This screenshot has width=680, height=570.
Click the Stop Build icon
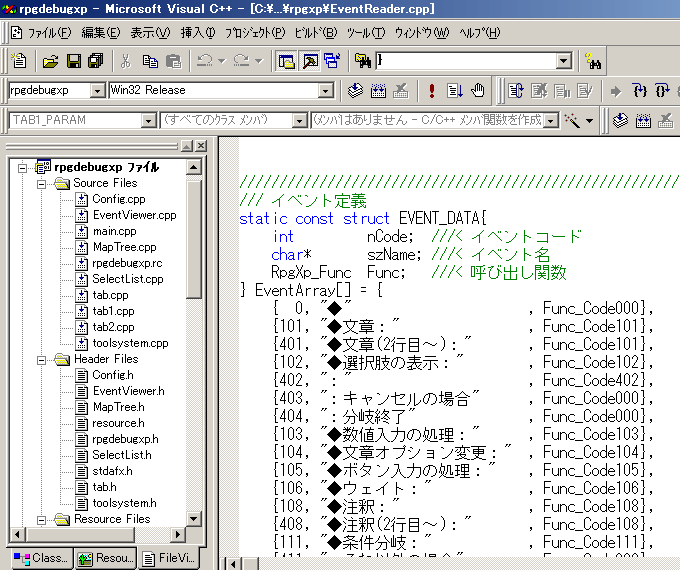(x=401, y=91)
